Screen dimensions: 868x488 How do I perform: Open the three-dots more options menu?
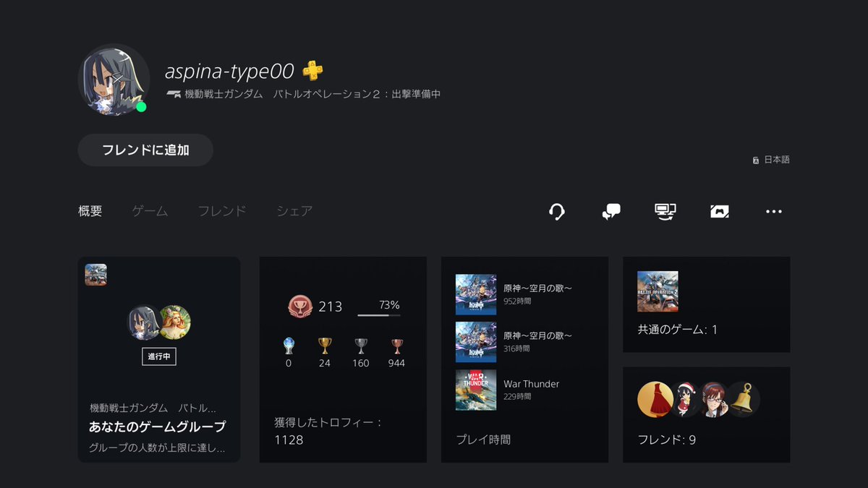(774, 212)
